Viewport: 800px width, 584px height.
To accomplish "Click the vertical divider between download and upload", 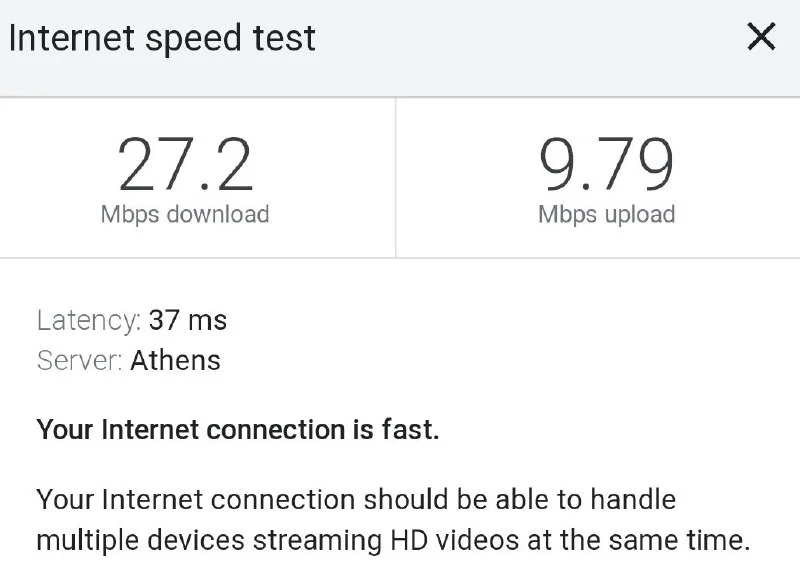I will (x=396, y=177).
